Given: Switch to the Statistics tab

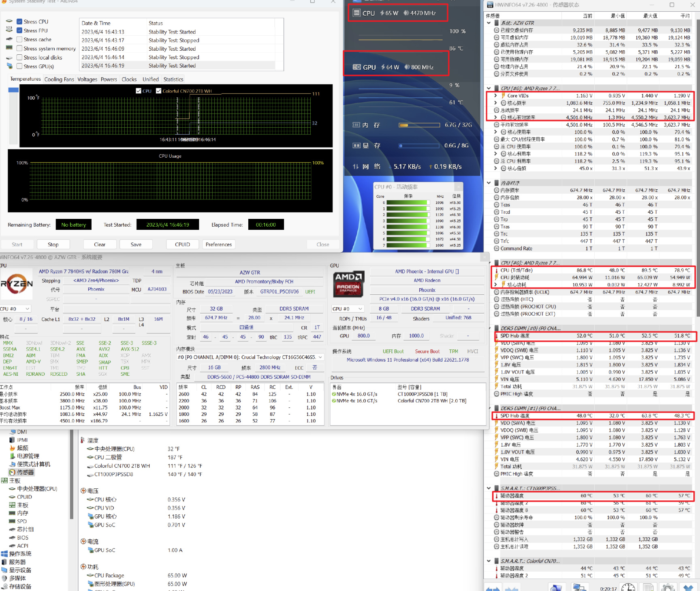Looking at the screenshot, I should pos(173,79).
